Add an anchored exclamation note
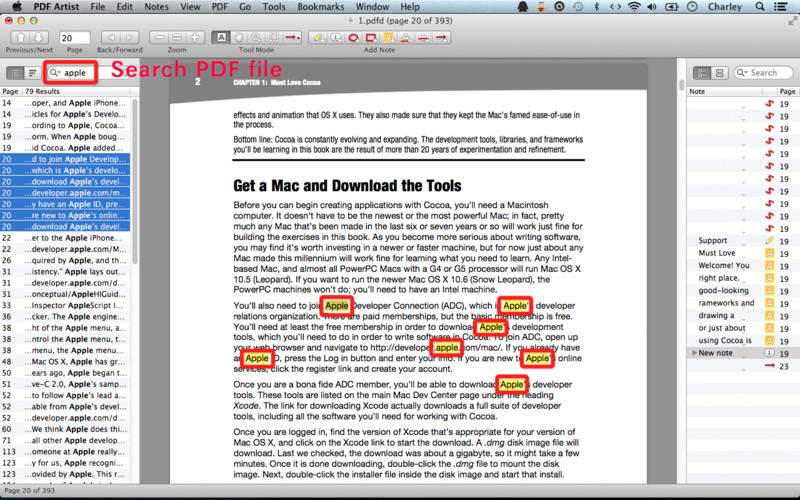800x500 pixels. coord(336,38)
